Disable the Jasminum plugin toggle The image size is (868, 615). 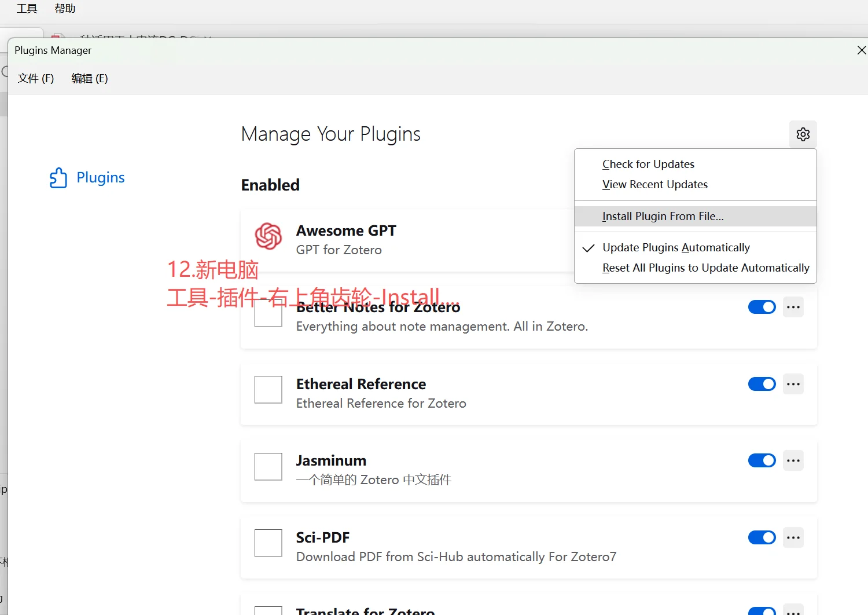pos(762,460)
